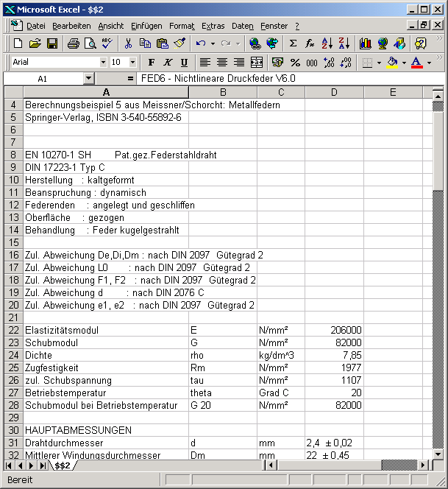Open the borders dropdown arrow
Image resolution: width=448 pixels, height=489 pixels.
click(379, 63)
